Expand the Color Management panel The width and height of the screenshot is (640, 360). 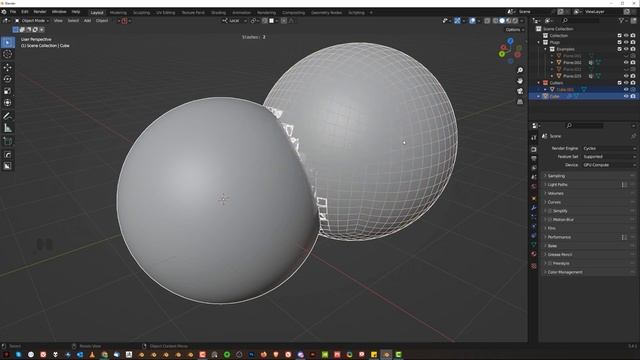[564, 272]
